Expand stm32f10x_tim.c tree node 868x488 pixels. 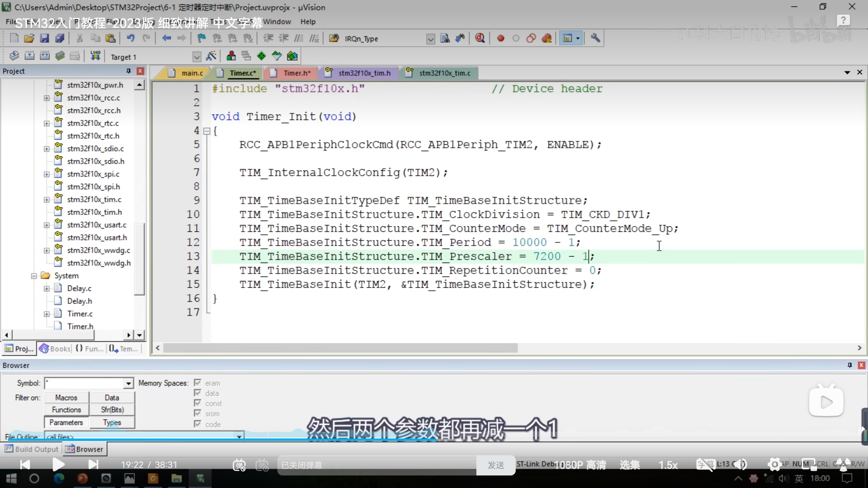click(46, 200)
